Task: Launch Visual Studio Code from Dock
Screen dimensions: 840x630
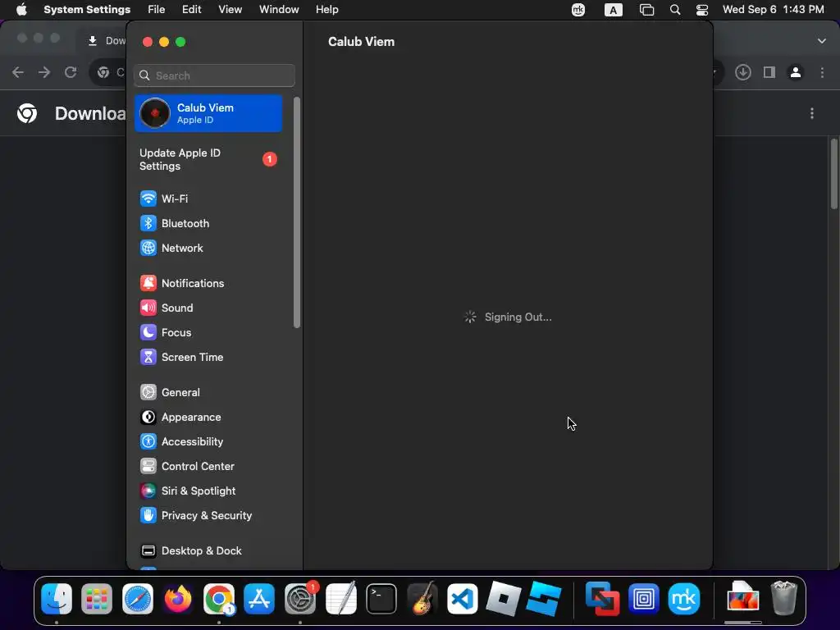Action: point(463,598)
